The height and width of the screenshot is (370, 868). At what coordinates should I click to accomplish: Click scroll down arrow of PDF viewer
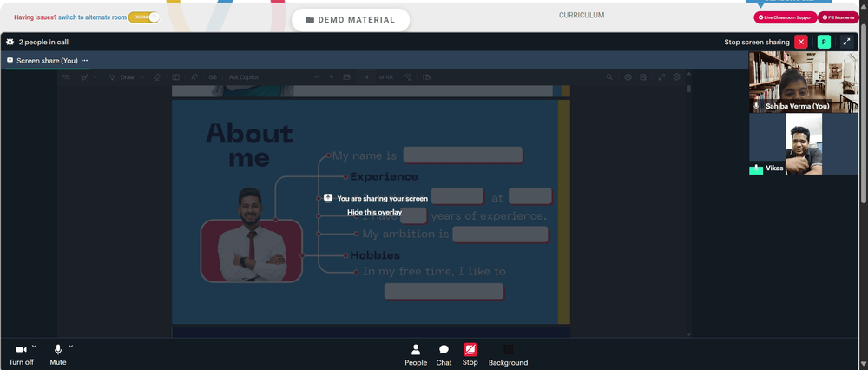click(688, 334)
